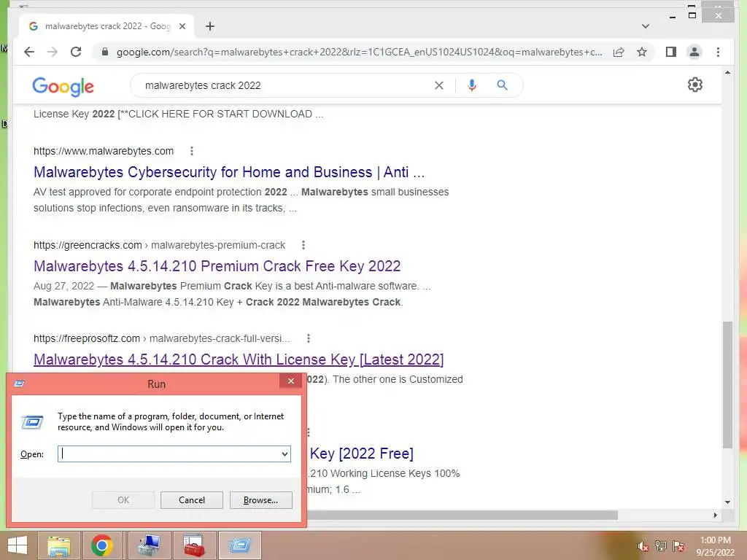Viewport: 747px width, 560px height.
Task: Click the https://www.malwarebytes.com URL text
Action: (x=104, y=151)
